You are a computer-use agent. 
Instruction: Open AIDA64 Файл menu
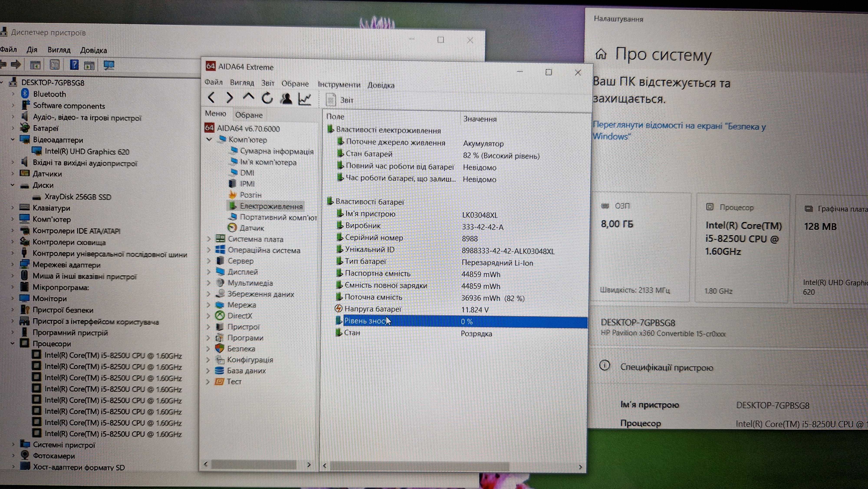(214, 82)
